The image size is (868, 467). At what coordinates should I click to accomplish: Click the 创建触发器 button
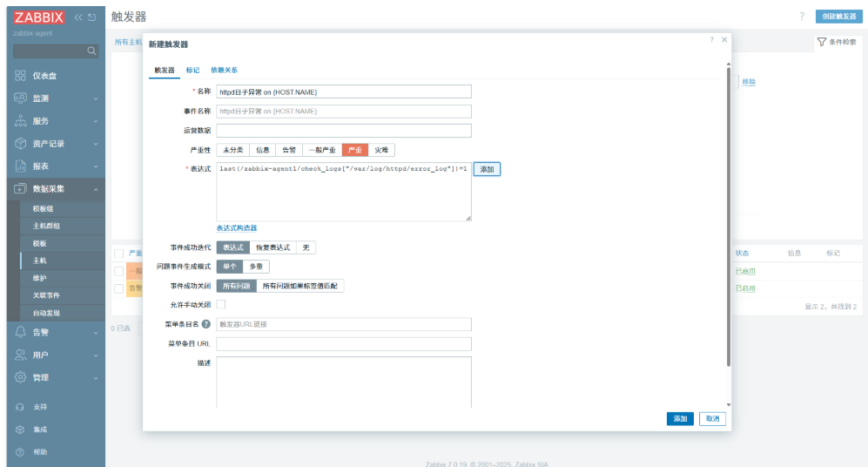(x=838, y=17)
